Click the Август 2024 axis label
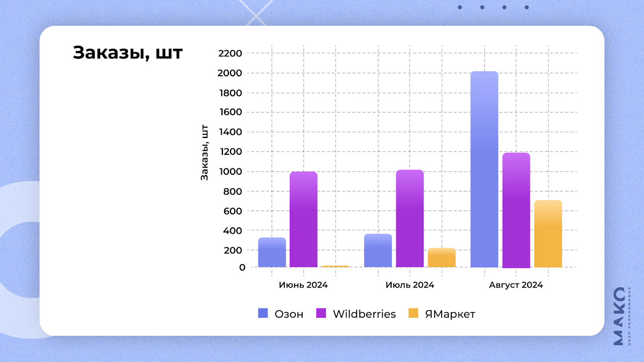 (x=516, y=285)
